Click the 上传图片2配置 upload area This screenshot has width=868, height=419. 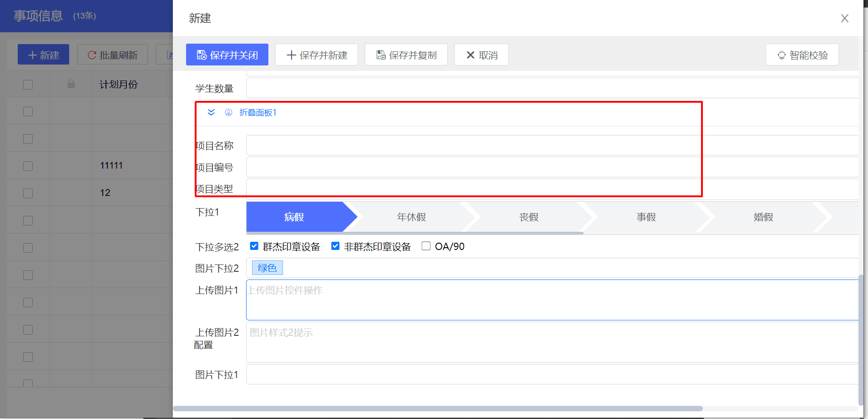pyautogui.click(x=552, y=342)
